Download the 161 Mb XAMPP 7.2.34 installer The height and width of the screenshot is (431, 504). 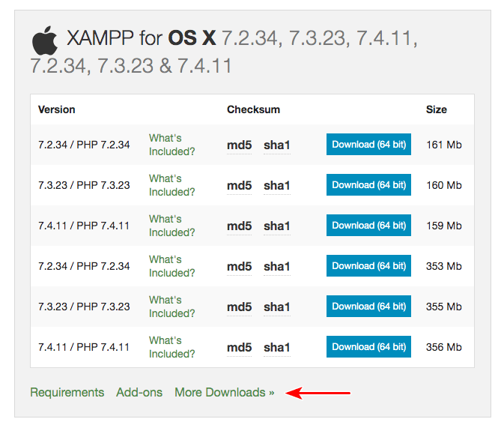tap(368, 145)
